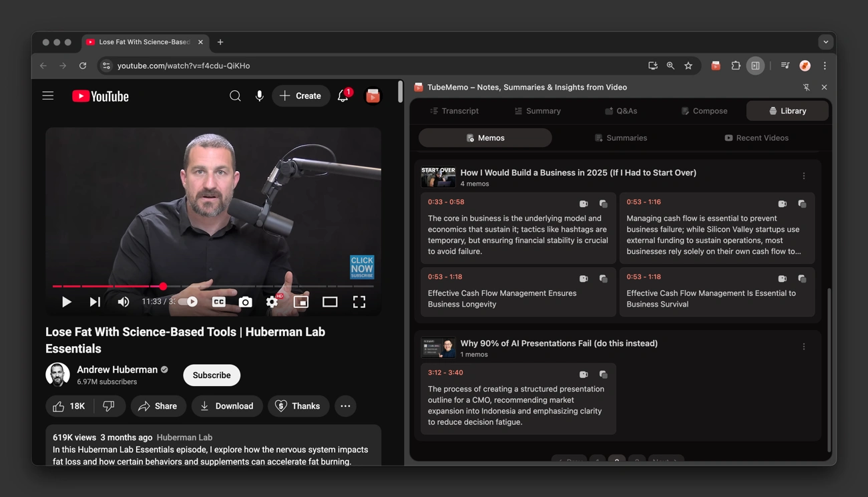Send Thanks to the creator
This screenshot has height=497, width=868.
click(x=298, y=406)
